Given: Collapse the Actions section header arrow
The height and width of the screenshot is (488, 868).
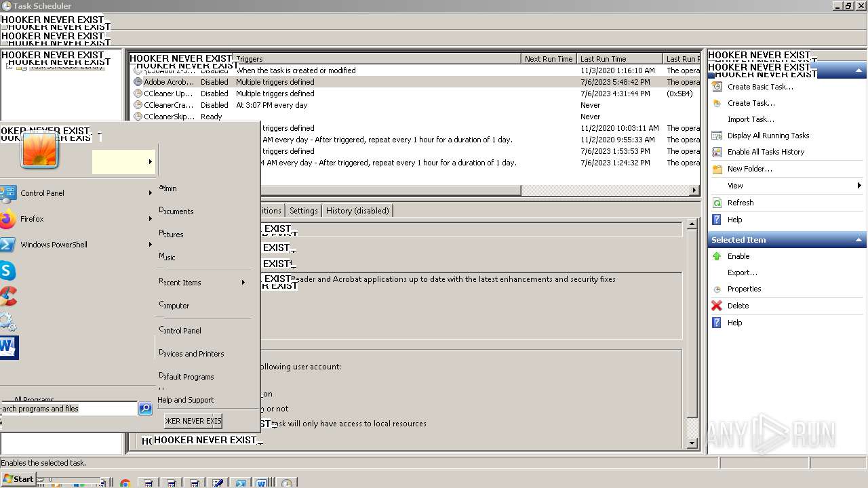Looking at the screenshot, I should 859,70.
